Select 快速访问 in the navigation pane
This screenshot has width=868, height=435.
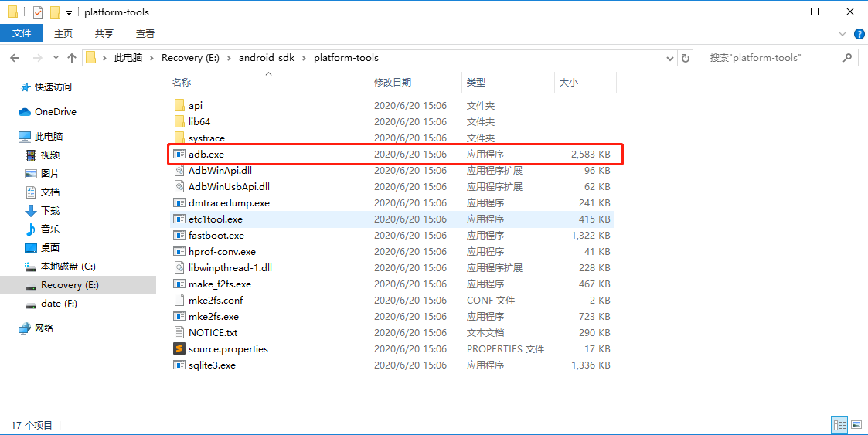(53, 87)
